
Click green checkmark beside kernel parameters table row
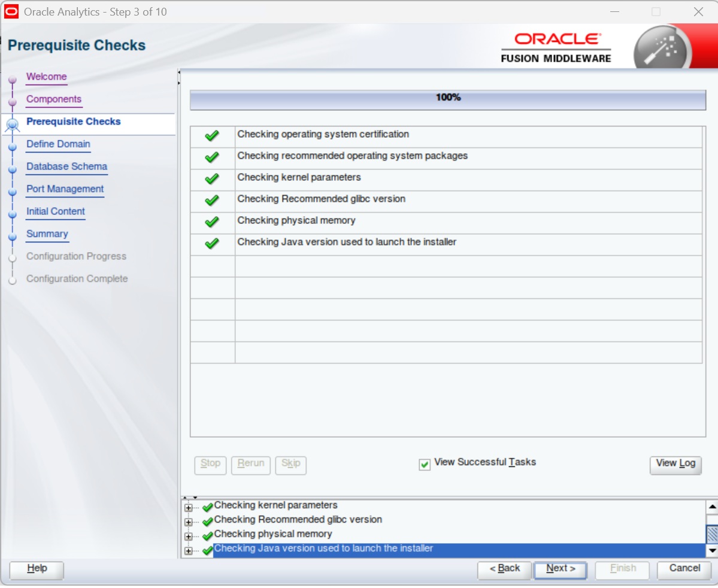pyautogui.click(x=212, y=178)
